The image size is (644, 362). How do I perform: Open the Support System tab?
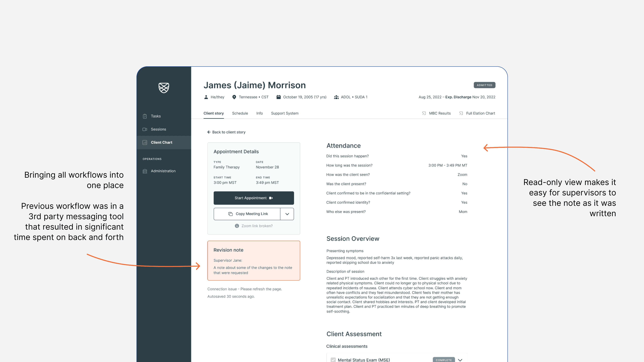click(x=284, y=113)
